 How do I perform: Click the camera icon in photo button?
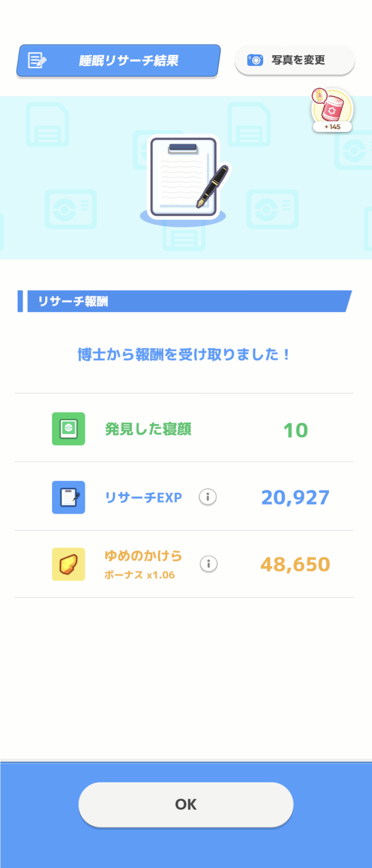(x=255, y=60)
